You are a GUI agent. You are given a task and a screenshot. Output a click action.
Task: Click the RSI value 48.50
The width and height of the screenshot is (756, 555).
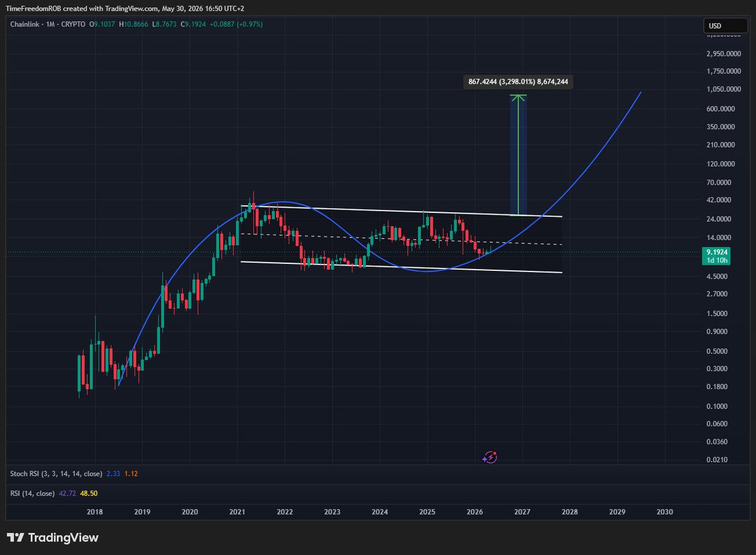click(89, 493)
